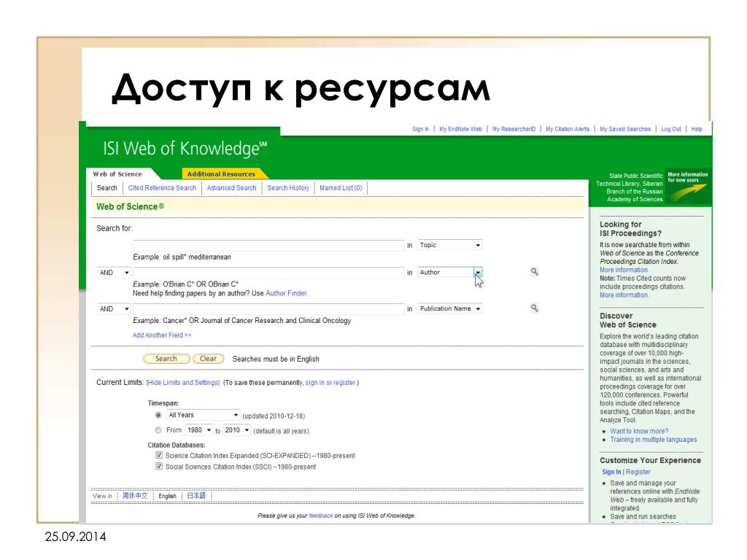Open the Author field selector dropdown
The width and height of the screenshot is (747, 560).
449,273
